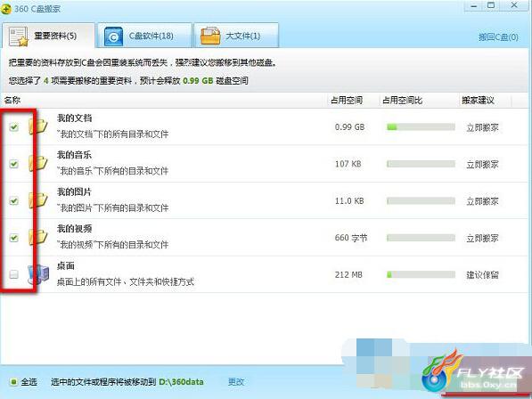Open the 搬回C盘(0) link

tap(498, 37)
